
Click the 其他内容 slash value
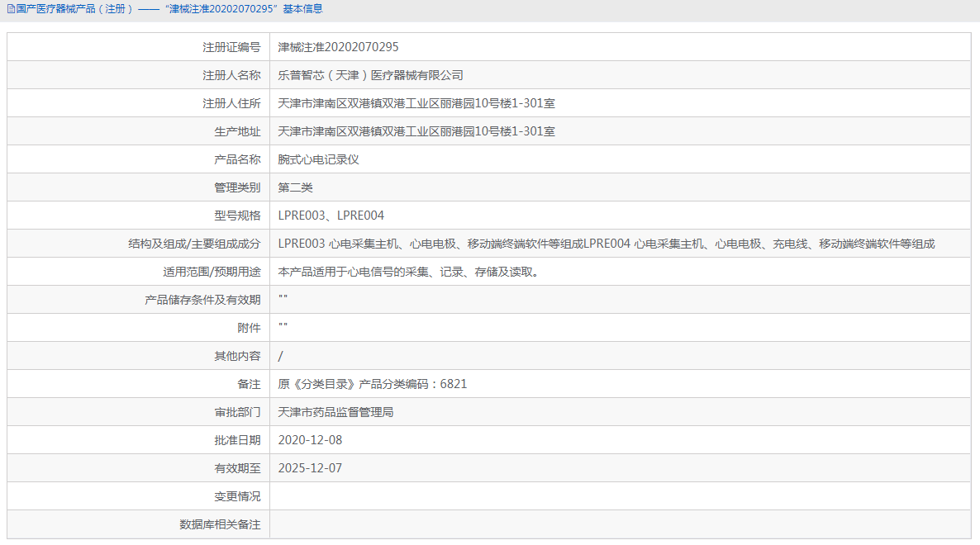(x=281, y=355)
